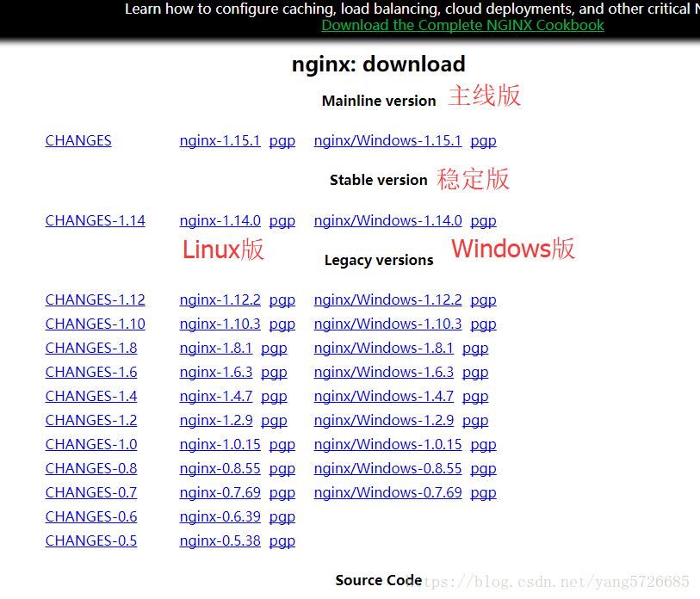Click pgp link beside nginx-0.7.69

pos(282,494)
